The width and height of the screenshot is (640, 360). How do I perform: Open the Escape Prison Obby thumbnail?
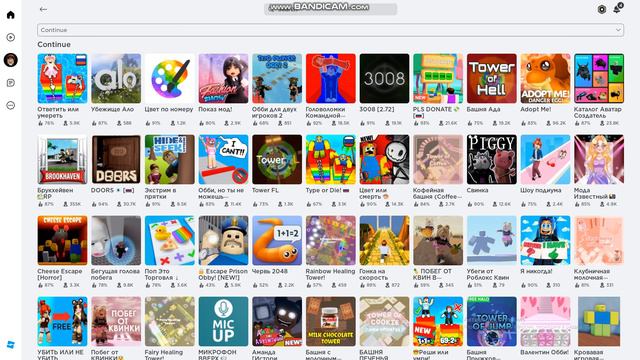click(x=223, y=240)
